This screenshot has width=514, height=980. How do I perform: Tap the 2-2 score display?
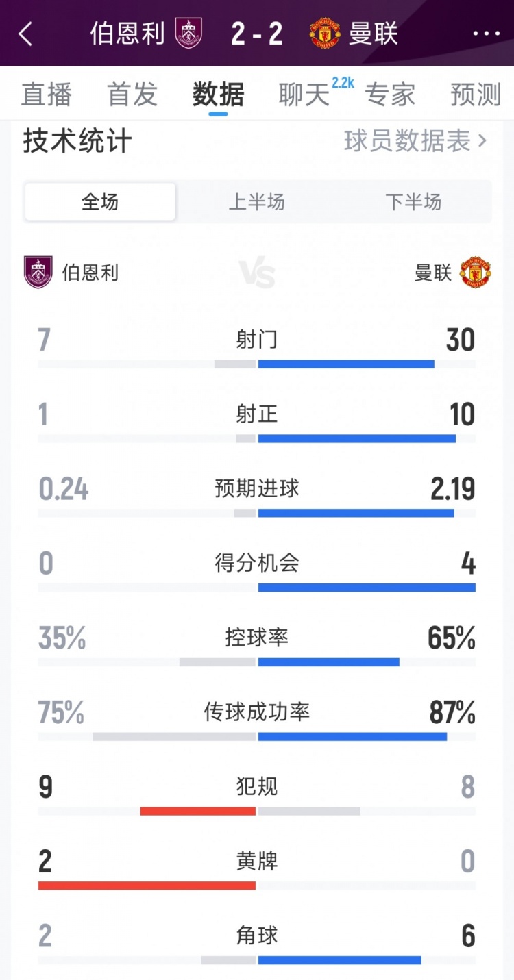pyautogui.click(x=257, y=34)
